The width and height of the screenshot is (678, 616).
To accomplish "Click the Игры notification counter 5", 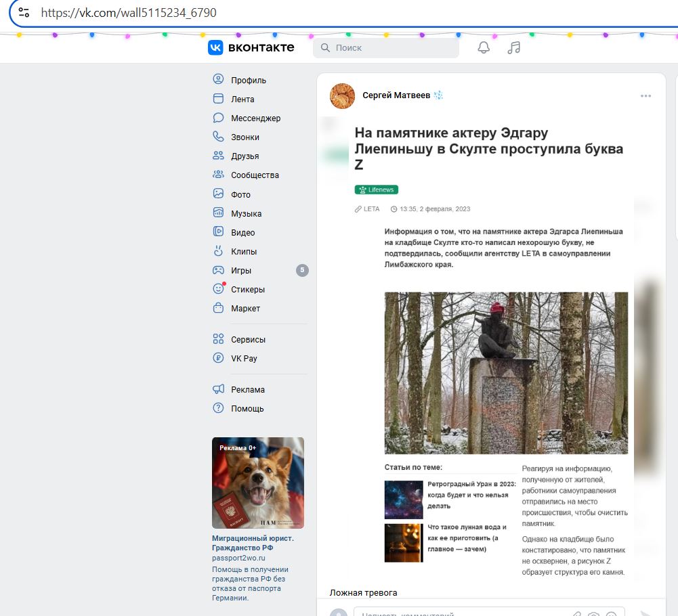I will pos(302,270).
